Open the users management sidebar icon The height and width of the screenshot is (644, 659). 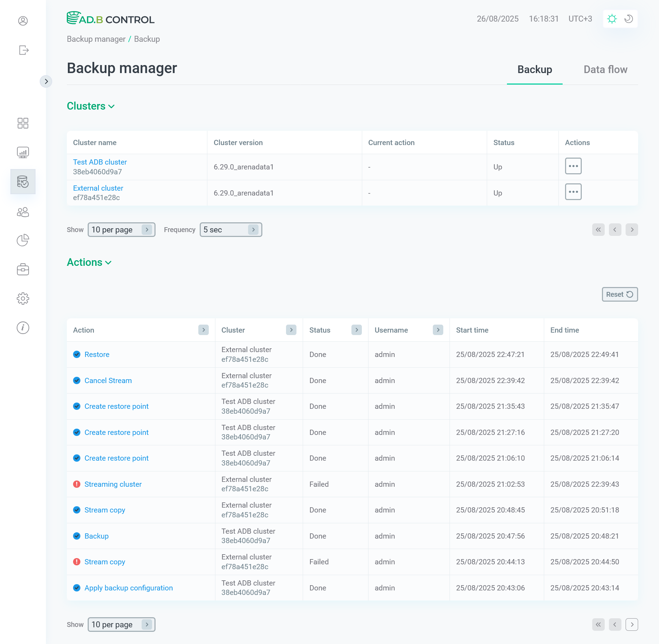pyautogui.click(x=23, y=212)
